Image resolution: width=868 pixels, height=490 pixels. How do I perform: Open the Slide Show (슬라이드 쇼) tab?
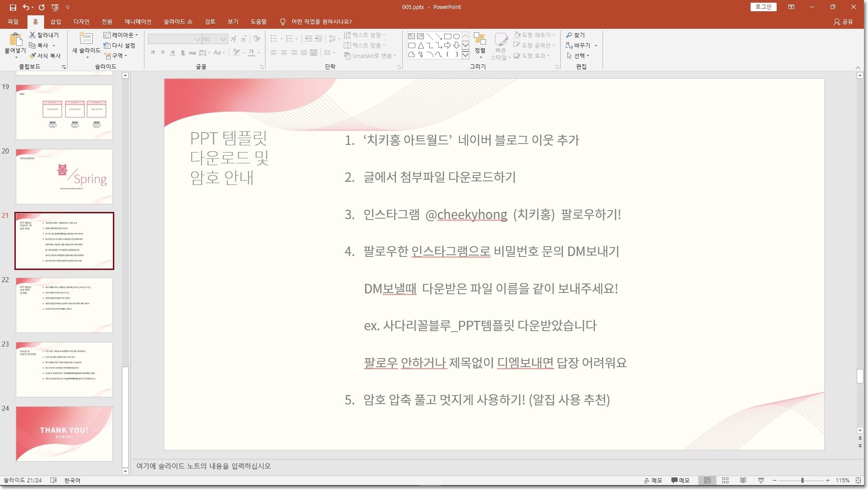178,22
